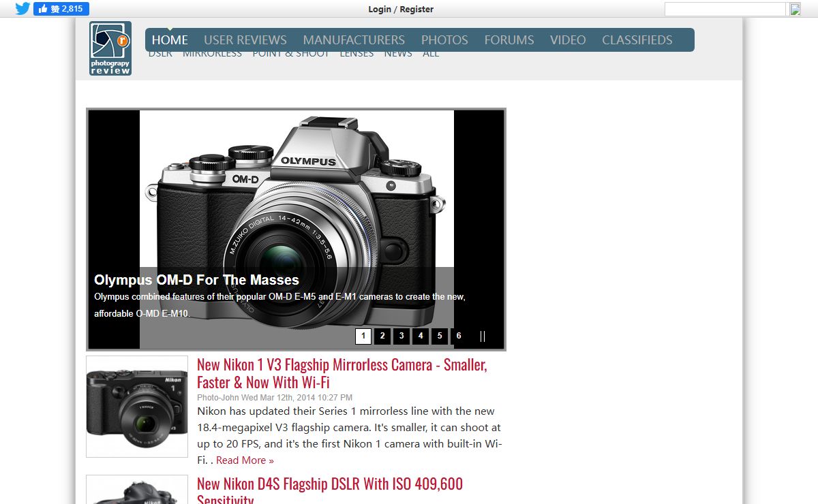Open the Nikon 1 V3 camera thumbnail
This screenshot has height=504, width=818.
tap(137, 407)
